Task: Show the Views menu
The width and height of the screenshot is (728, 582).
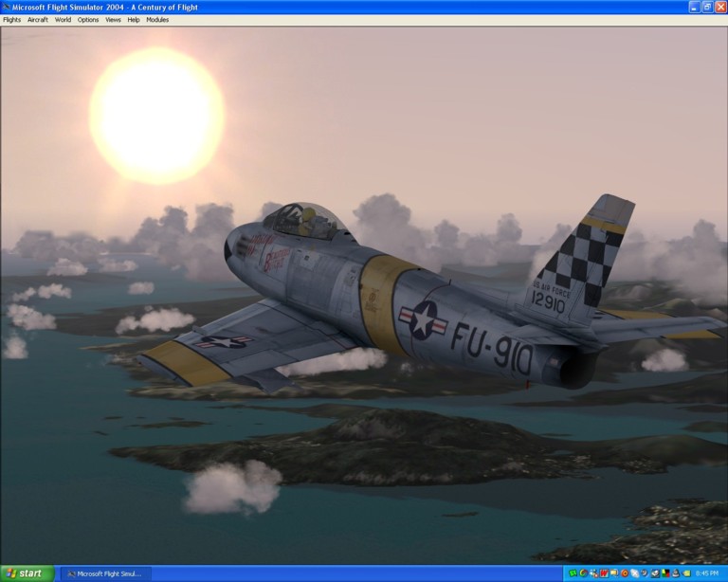Action: [x=113, y=19]
